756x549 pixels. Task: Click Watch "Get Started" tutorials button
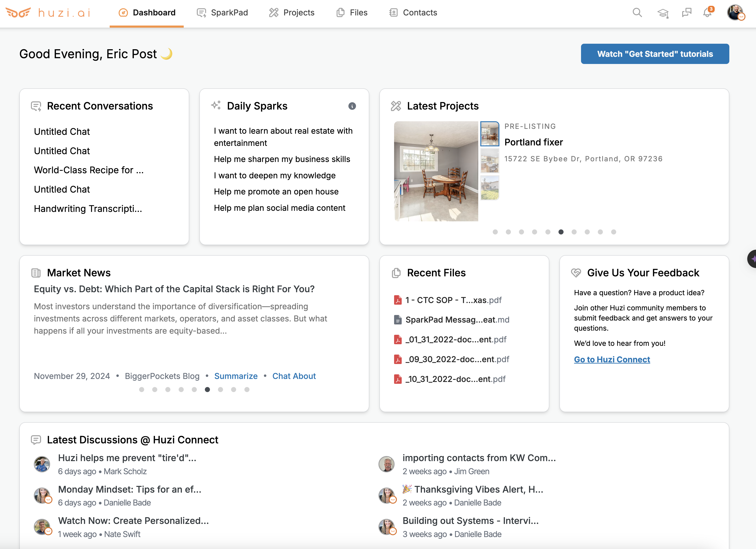(x=655, y=54)
